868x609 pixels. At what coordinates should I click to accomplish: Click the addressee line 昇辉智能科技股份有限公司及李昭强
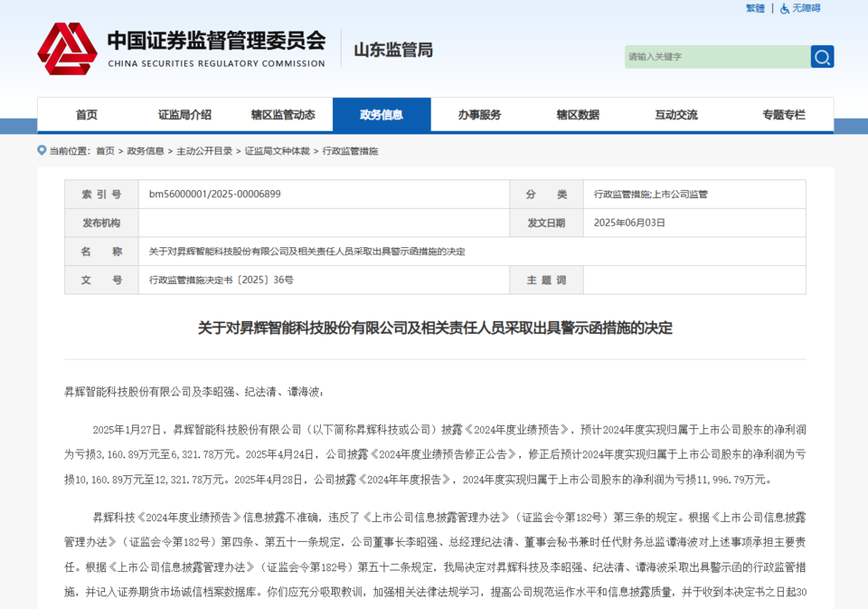[x=194, y=392]
